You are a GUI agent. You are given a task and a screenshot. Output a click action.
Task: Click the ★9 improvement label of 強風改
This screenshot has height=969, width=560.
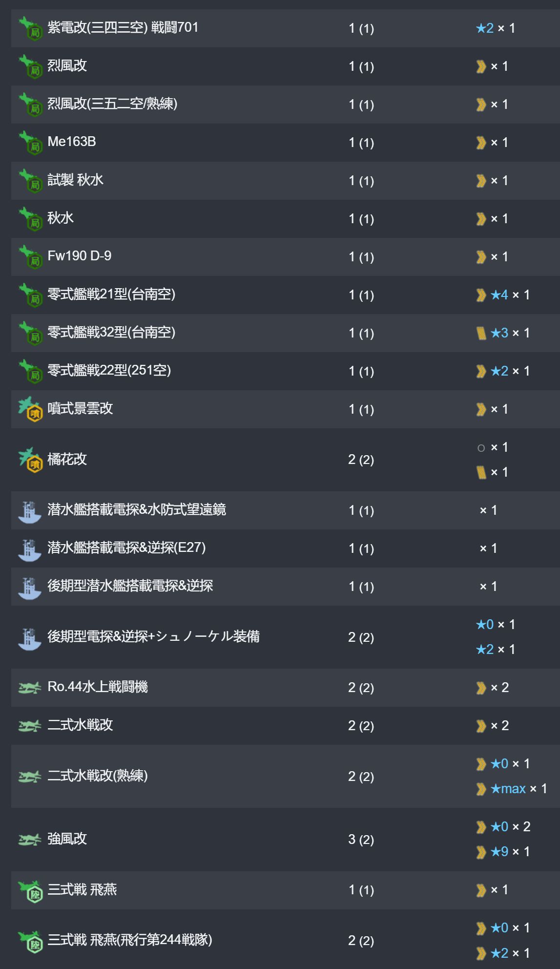point(499,852)
